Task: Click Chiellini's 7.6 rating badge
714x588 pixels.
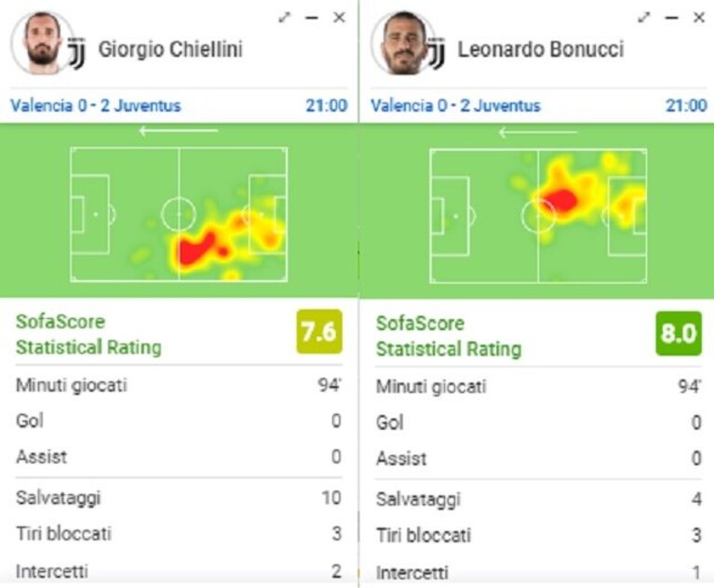Action: [x=319, y=331]
